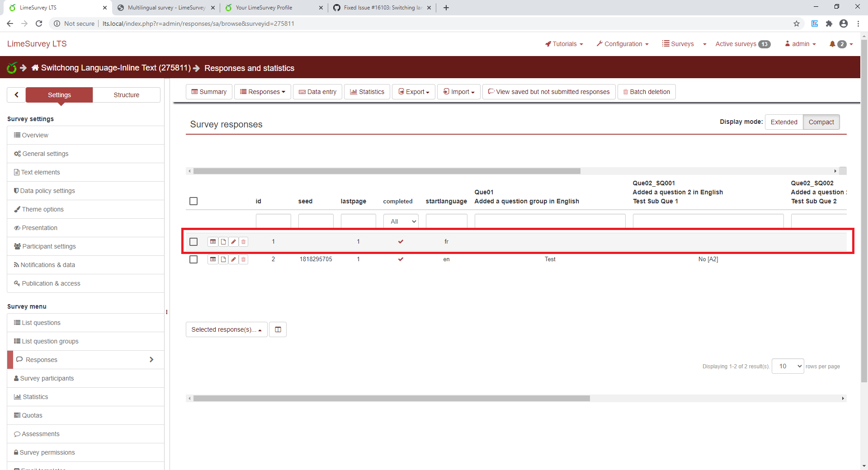Screen dimensions: 868x470
Task: Go back in browser history
Action: click(10, 23)
